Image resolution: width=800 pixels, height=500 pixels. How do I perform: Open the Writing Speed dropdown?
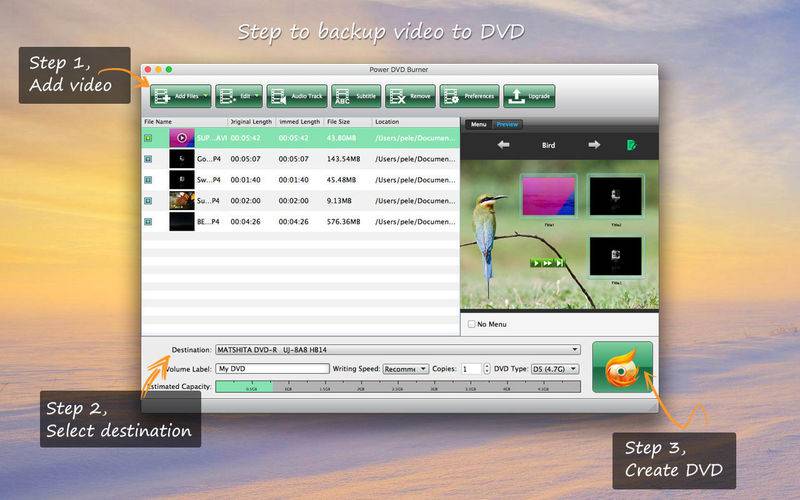(406, 368)
